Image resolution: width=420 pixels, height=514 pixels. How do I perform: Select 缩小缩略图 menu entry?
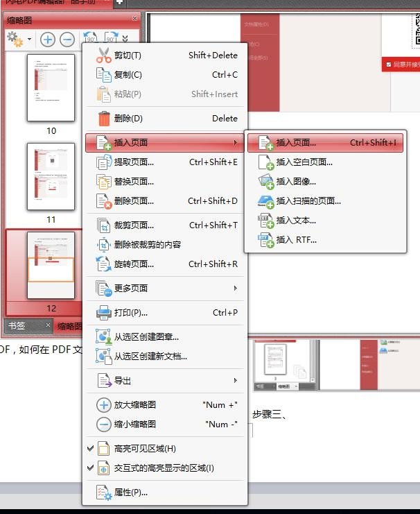166,425
